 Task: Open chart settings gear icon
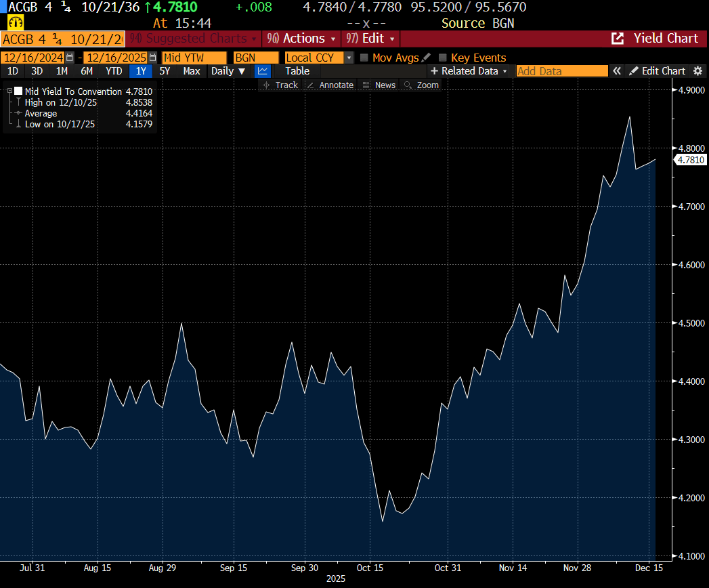click(698, 71)
